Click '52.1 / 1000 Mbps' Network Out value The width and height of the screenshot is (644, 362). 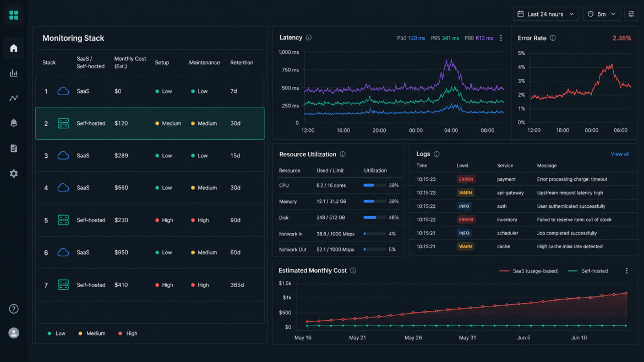[x=335, y=250]
